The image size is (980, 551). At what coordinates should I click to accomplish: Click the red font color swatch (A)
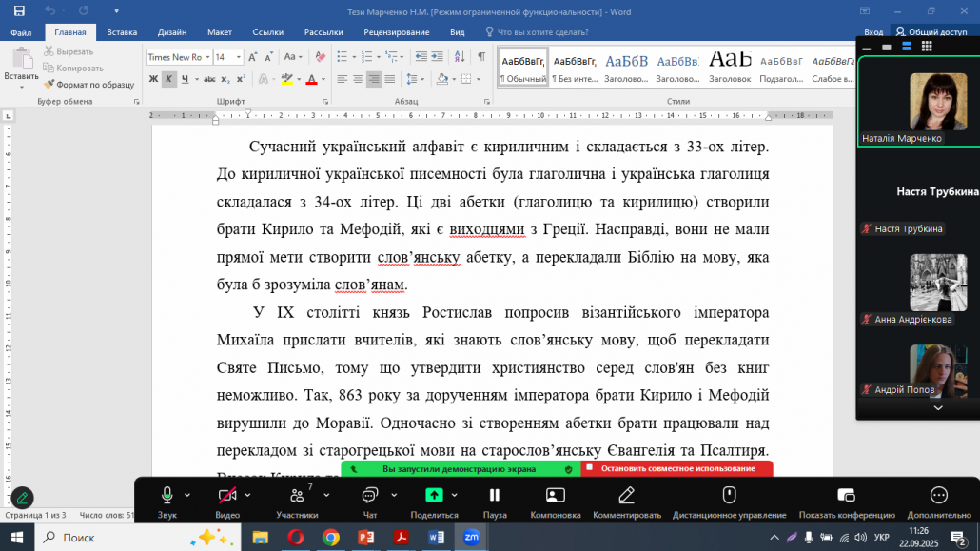click(x=311, y=79)
